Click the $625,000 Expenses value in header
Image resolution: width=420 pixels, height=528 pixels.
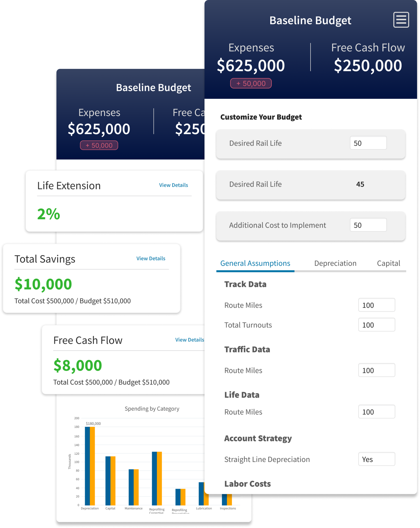[x=251, y=66]
